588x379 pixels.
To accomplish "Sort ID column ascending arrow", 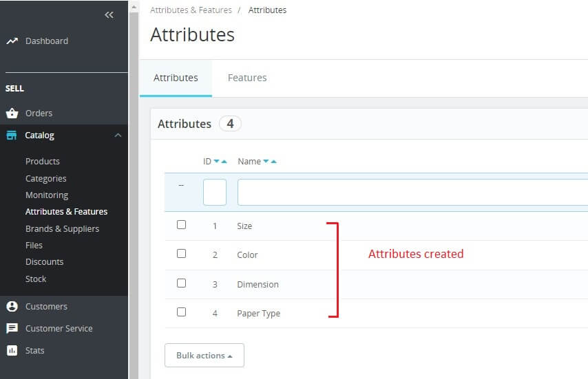I will (x=224, y=162).
